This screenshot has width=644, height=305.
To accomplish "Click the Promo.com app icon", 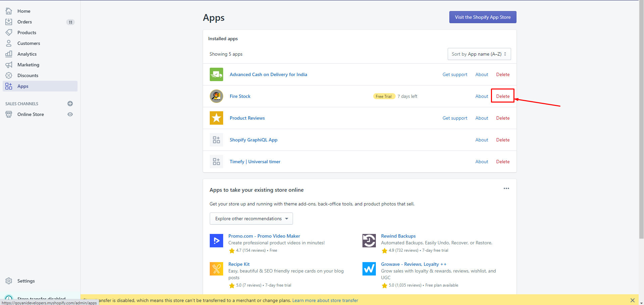I will (216, 241).
